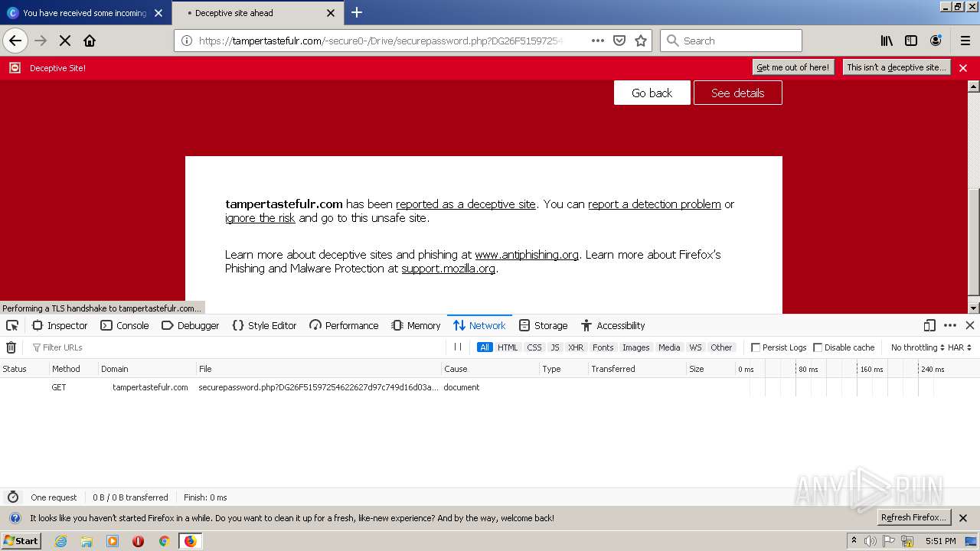The width and height of the screenshot is (980, 551).
Task: Open the Firefox account icon
Action: [936, 41]
